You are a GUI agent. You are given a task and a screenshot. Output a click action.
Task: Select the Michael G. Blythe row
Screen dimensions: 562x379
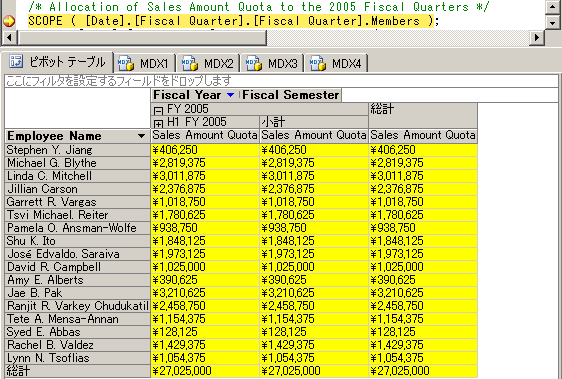tap(77, 163)
